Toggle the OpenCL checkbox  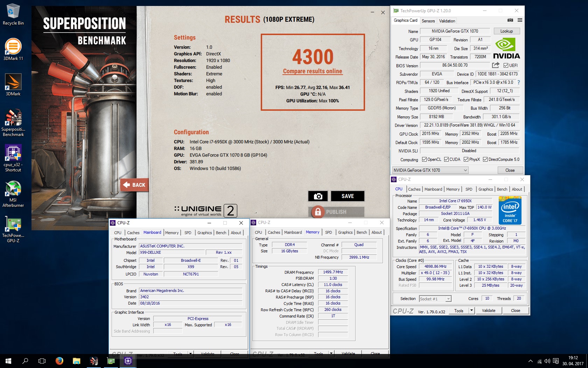424,159
